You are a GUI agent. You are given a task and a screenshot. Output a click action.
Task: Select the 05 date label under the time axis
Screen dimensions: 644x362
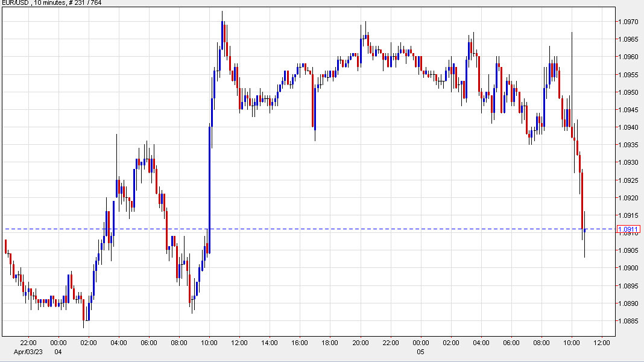click(x=420, y=352)
